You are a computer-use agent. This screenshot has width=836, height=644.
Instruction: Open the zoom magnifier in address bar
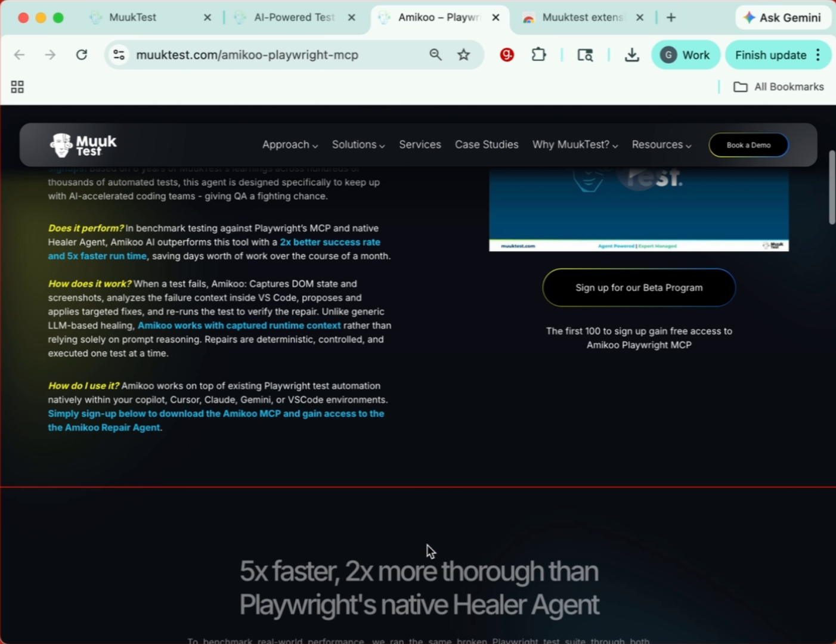(x=436, y=55)
